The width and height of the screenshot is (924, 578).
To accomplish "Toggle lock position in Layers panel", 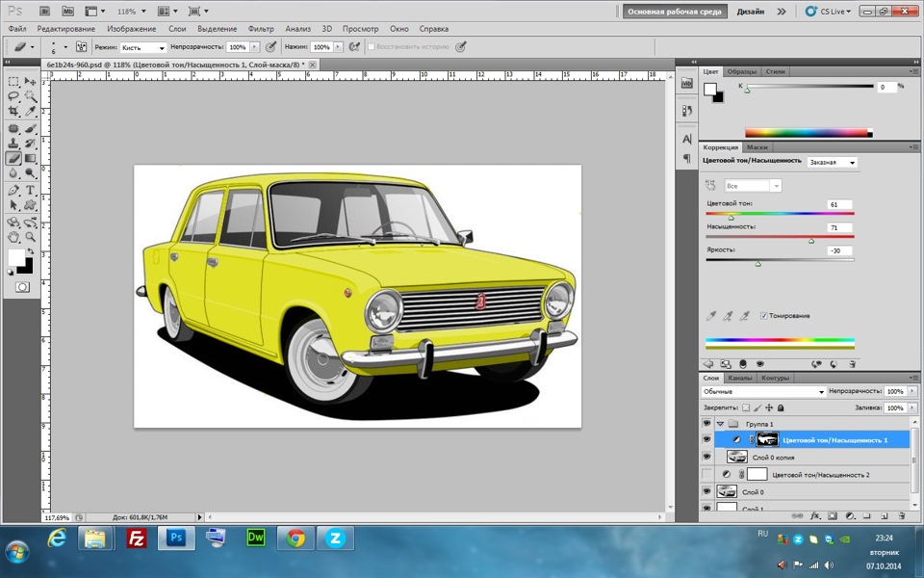I will (x=769, y=407).
